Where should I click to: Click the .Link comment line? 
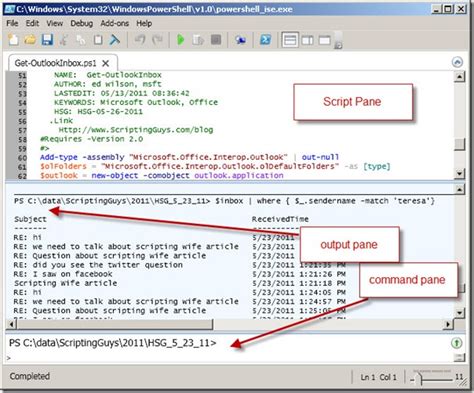point(61,121)
